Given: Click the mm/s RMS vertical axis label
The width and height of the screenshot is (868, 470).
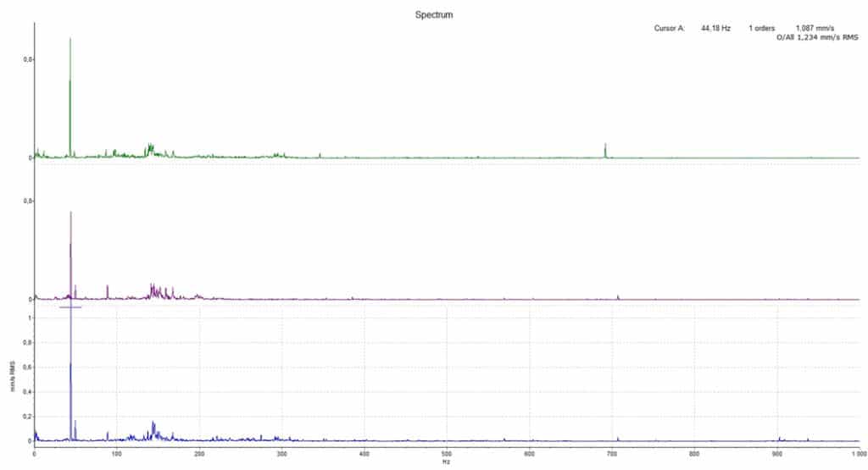Looking at the screenshot, I should [x=12, y=379].
